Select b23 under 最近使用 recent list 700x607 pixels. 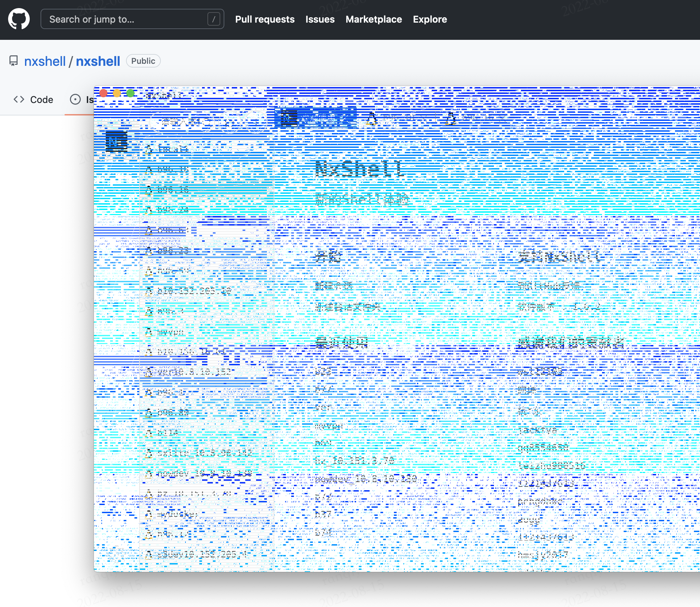click(x=323, y=371)
